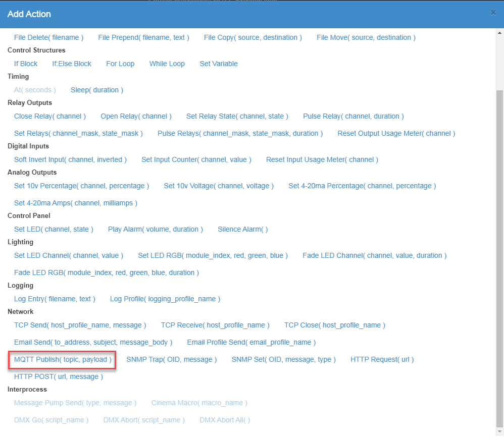The height and width of the screenshot is (437, 504).
Task: Select Email Profile Send( email_profile_name )
Action: 251,342
